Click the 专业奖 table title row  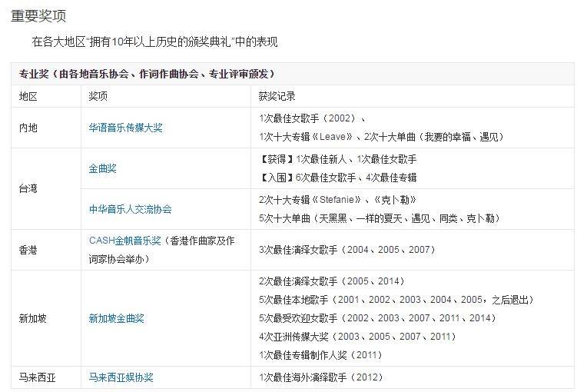click(x=147, y=74)
